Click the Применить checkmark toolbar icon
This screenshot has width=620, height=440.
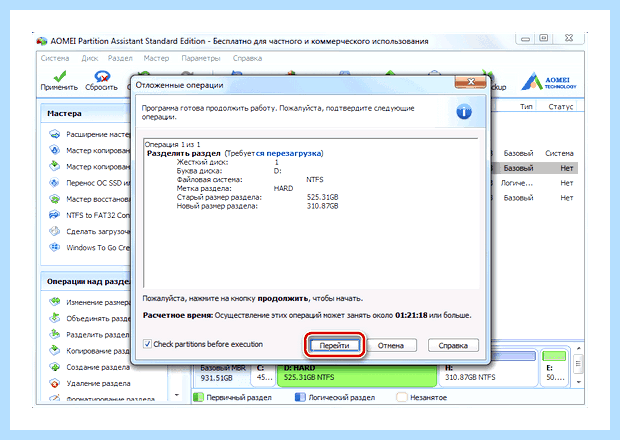point(59,76)
